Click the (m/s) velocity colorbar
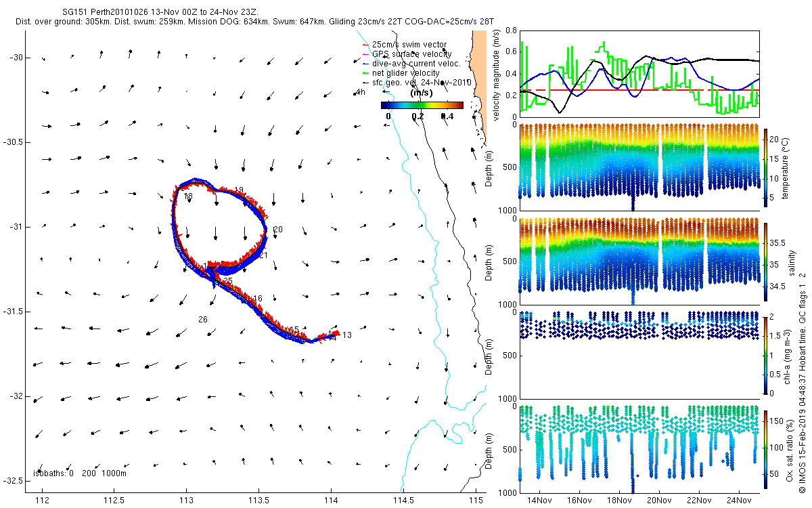 click(x=422, y=105)
